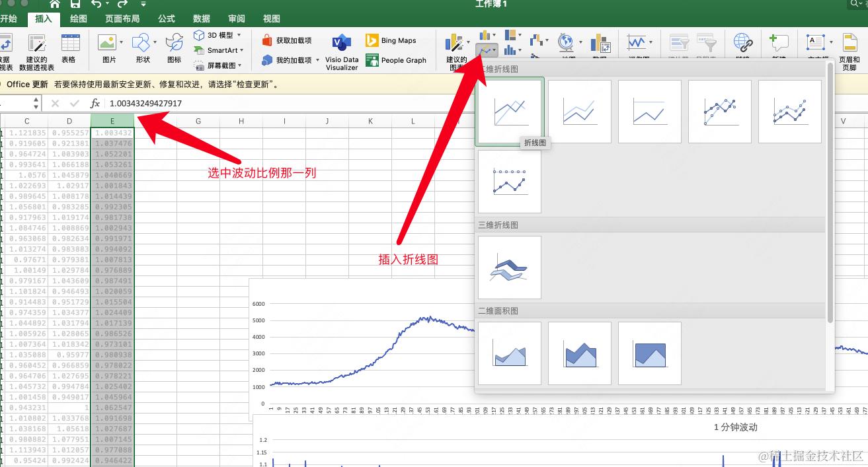
Task: Save the workbook with the floppy disk icon
Action: pos(75,4)
